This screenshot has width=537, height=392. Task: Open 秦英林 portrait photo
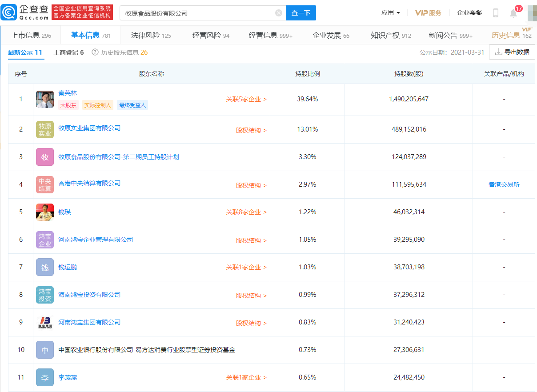tap(45, 99)
